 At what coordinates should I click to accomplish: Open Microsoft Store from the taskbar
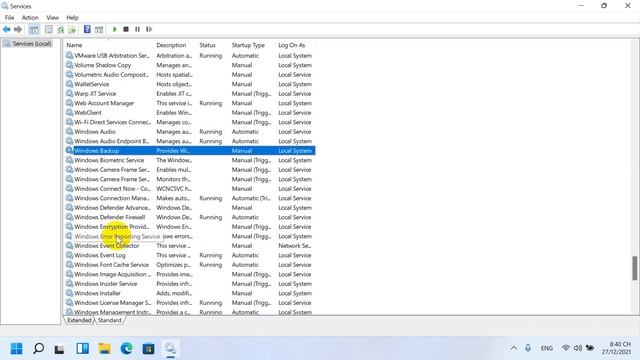(x=149, y=349)
